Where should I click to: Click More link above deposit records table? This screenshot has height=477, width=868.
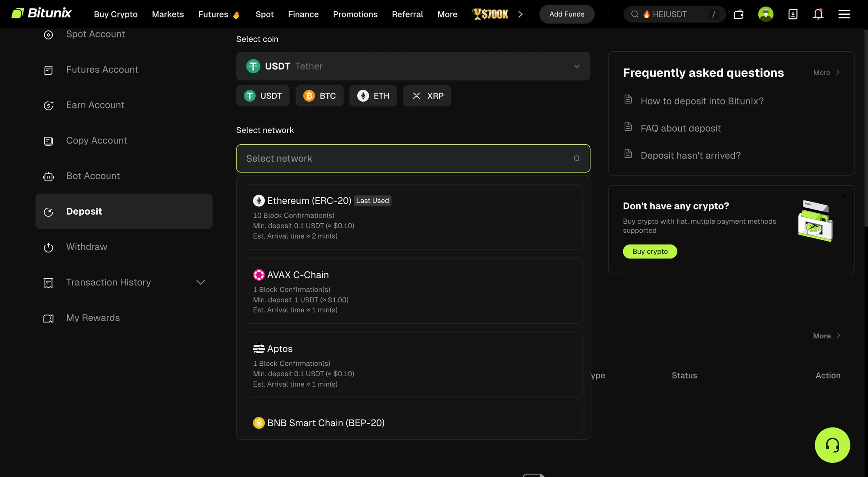click(x=826, y=336)
